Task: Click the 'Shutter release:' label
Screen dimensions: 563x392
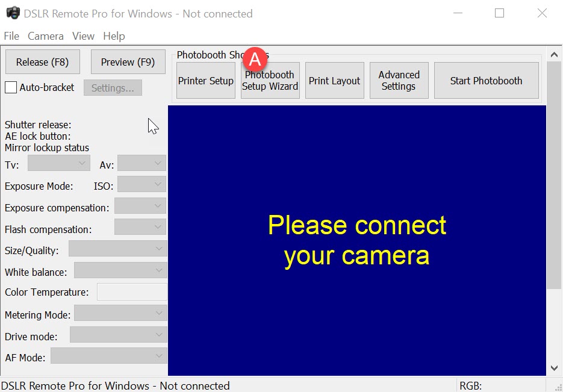Action: 38,125
